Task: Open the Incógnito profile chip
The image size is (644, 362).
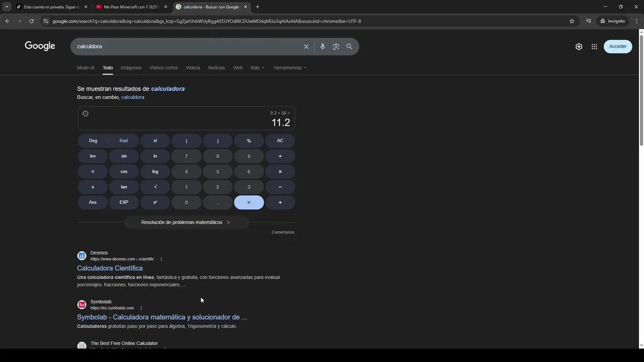Action: pyautogui.click(x=612, y=21)
